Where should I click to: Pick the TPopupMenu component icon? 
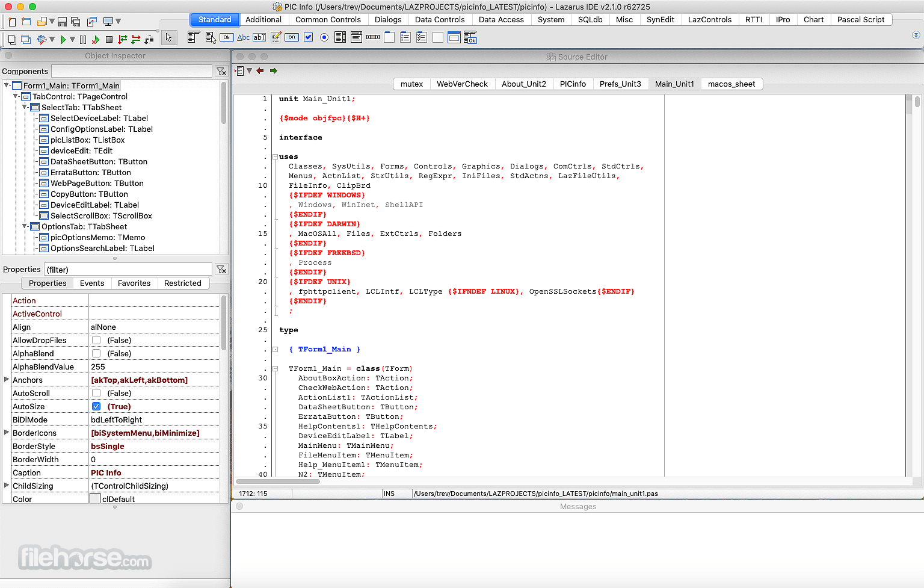211,37
